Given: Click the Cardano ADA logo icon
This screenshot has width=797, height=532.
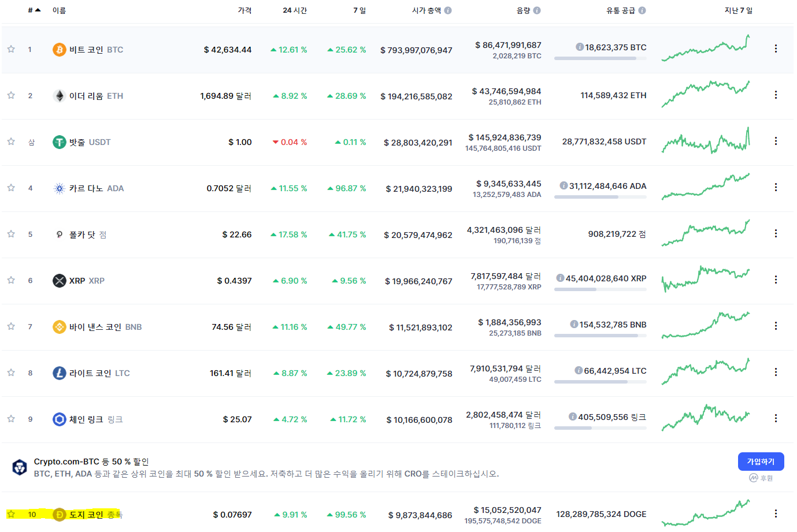Looking at the screenshot, I should point(60,188).
